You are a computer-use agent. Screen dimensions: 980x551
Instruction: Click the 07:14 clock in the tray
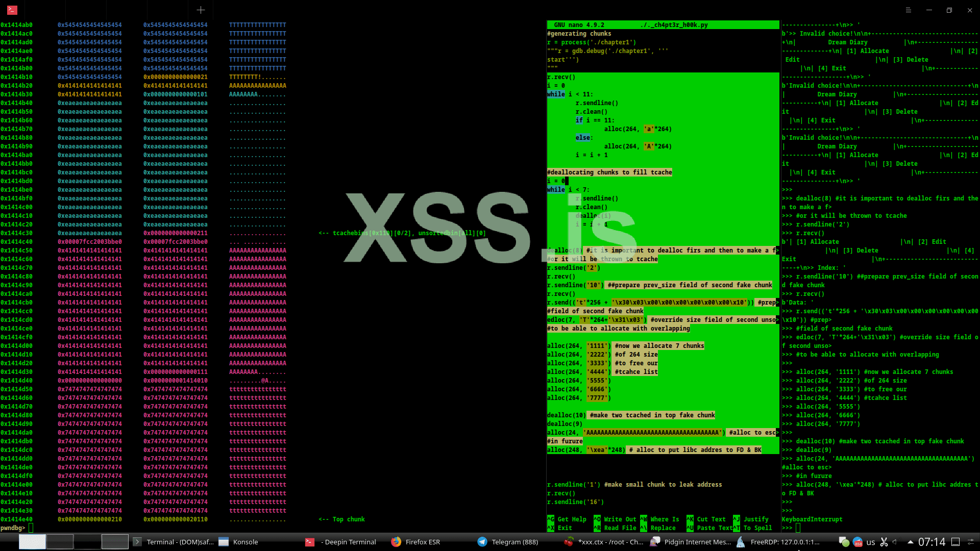(932, 542)
